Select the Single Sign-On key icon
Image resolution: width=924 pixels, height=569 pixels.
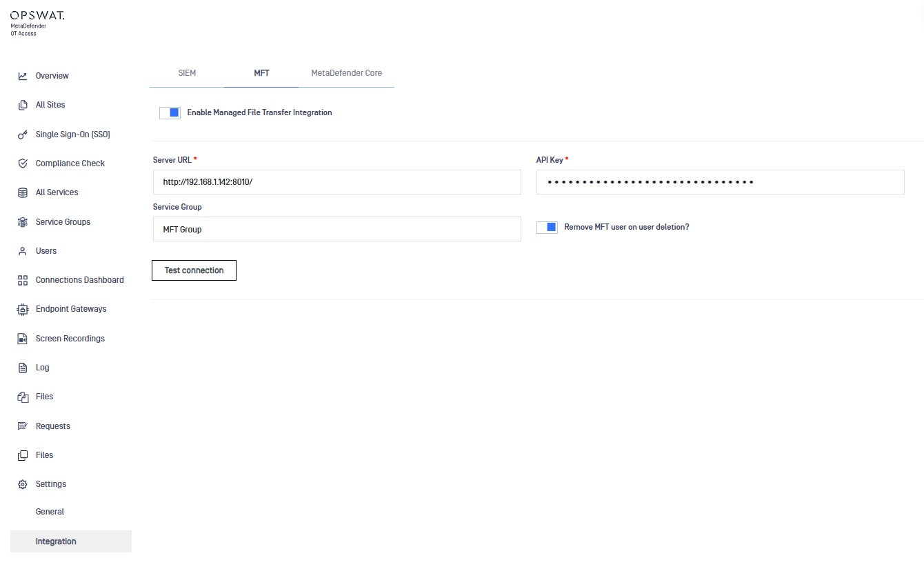pyautogui.click(x=23, y=134)
